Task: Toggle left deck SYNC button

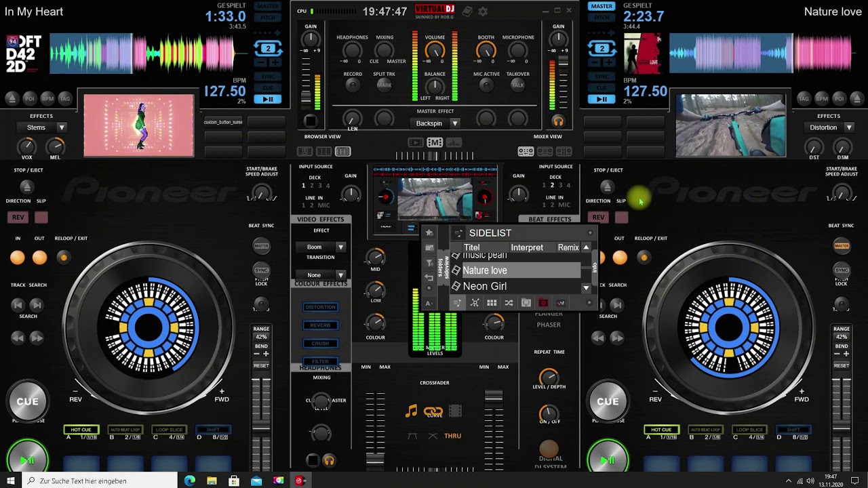Action: (261, 270)
